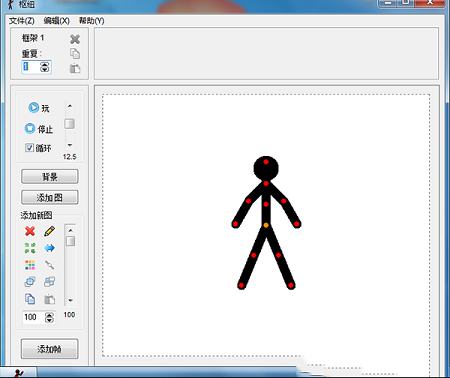Delete the figure with the red X icon
Screen dimensions: 450x378
point(30,231)
